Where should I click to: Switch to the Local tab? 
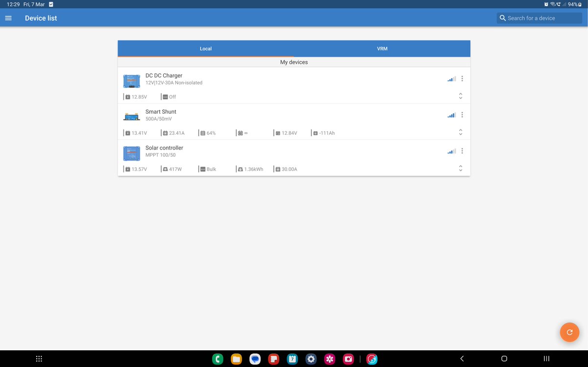(206, 49)
